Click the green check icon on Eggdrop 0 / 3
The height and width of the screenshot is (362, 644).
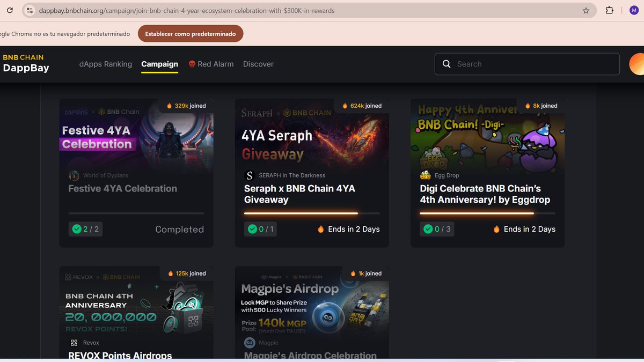coord(428,229)
